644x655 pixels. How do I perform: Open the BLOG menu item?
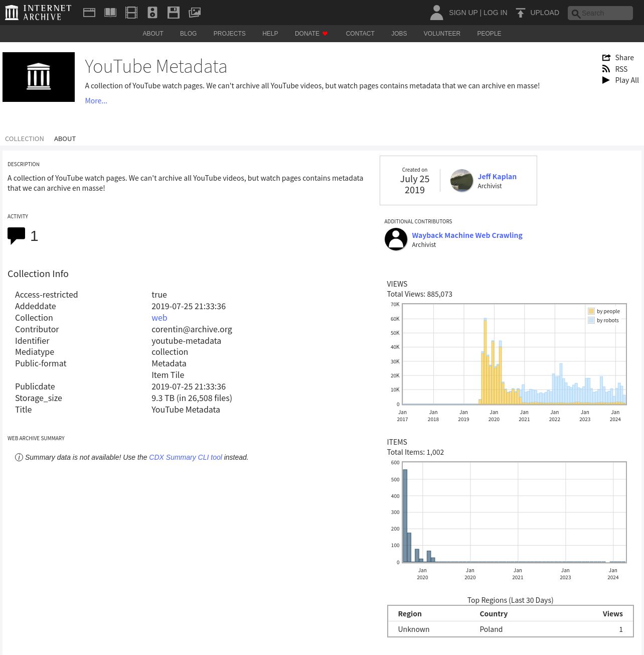coord(188,34)
